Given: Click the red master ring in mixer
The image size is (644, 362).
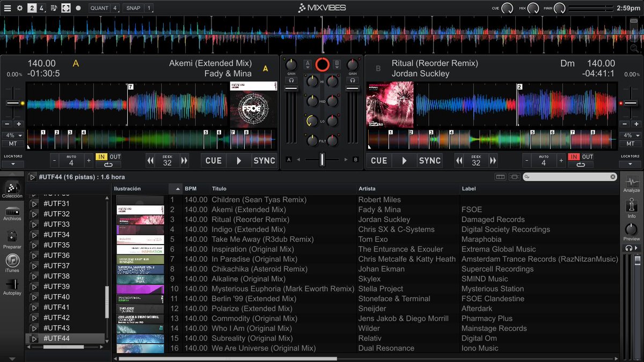Looking at the screenshot, I should (322, 65).
